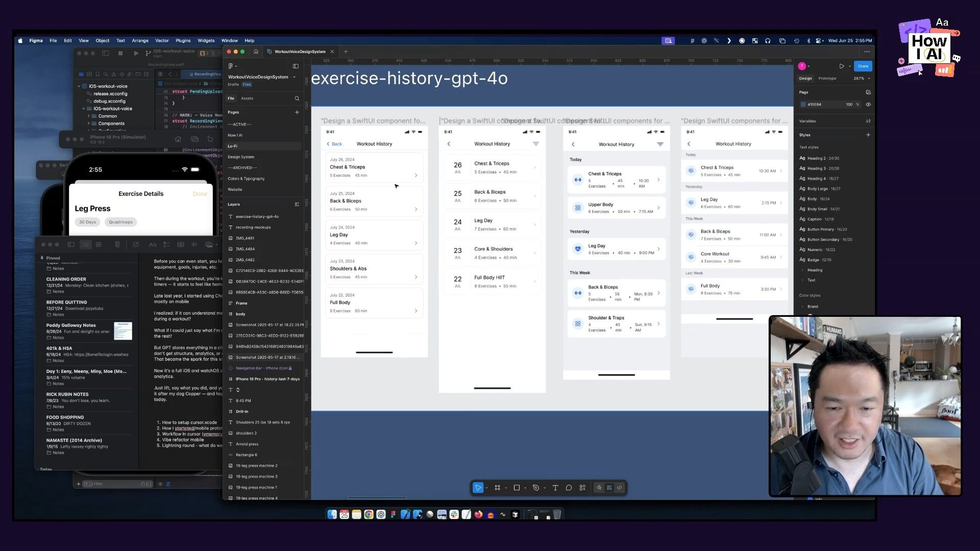Viewport: 980px width, 551px height.
Task: Open the Frame tool options chevron
Action: pos(506,488)
